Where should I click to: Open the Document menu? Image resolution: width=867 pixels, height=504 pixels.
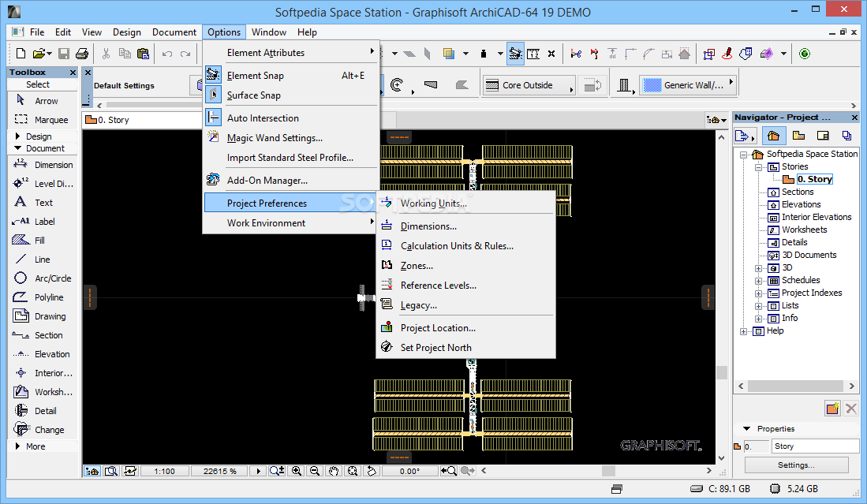tap(174, 32)
